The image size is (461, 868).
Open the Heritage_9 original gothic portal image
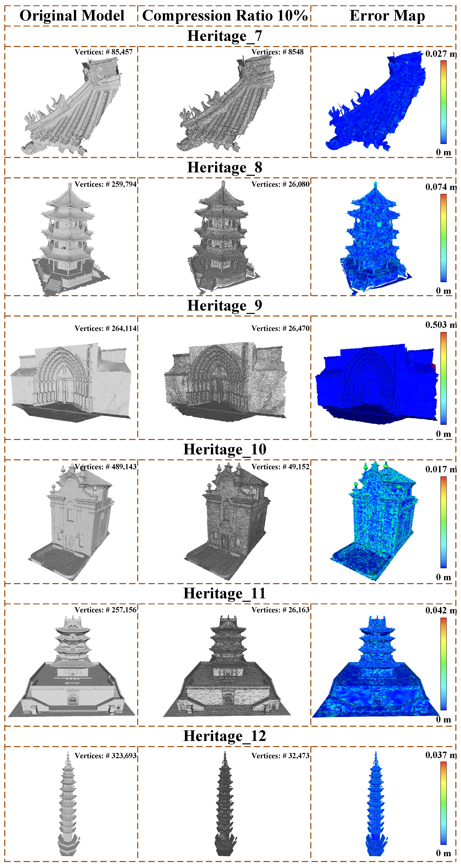pyautogui.click(x=71, y=383)
